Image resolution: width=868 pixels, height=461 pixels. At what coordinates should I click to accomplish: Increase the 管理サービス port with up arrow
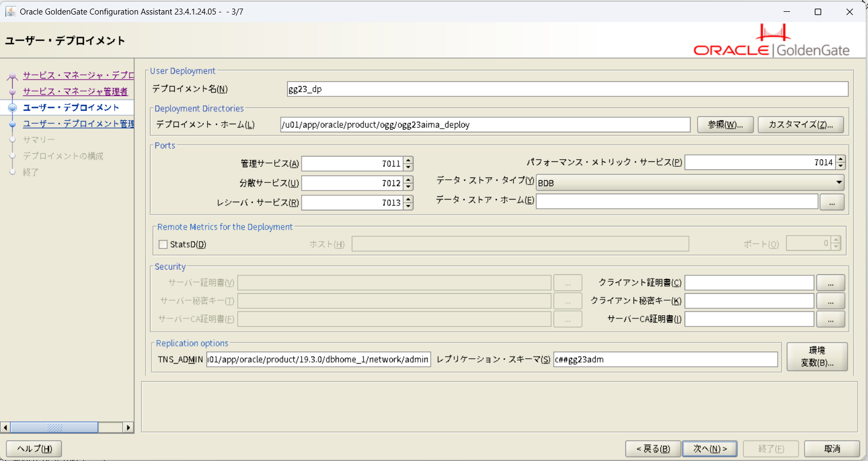point(408,160)
